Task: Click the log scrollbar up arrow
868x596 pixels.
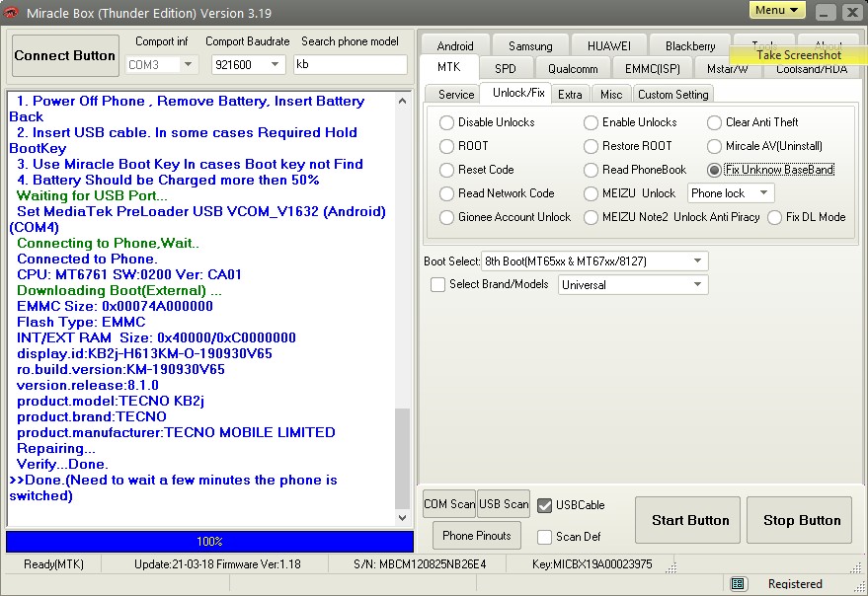Action: coord(403,101)
